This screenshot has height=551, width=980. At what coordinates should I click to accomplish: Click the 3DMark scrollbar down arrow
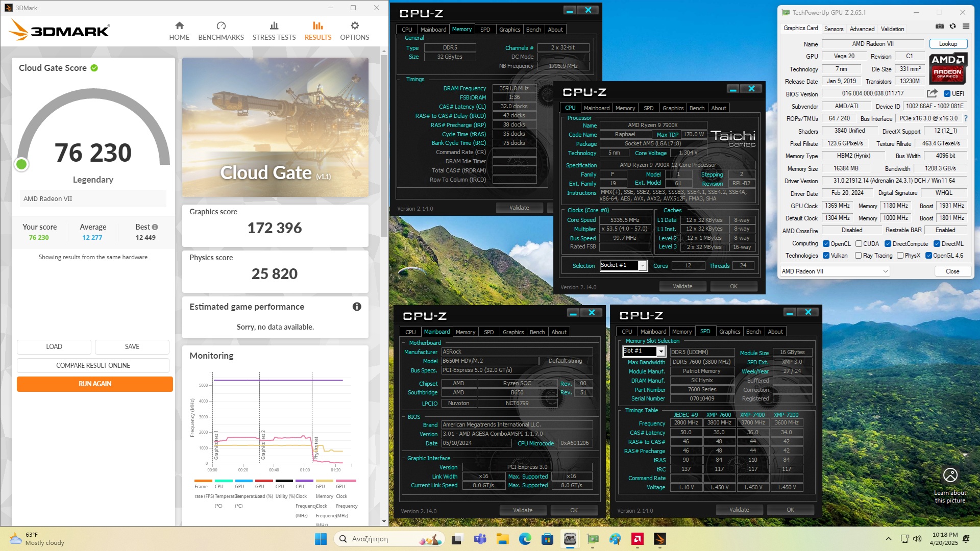(x=384, y=521)
